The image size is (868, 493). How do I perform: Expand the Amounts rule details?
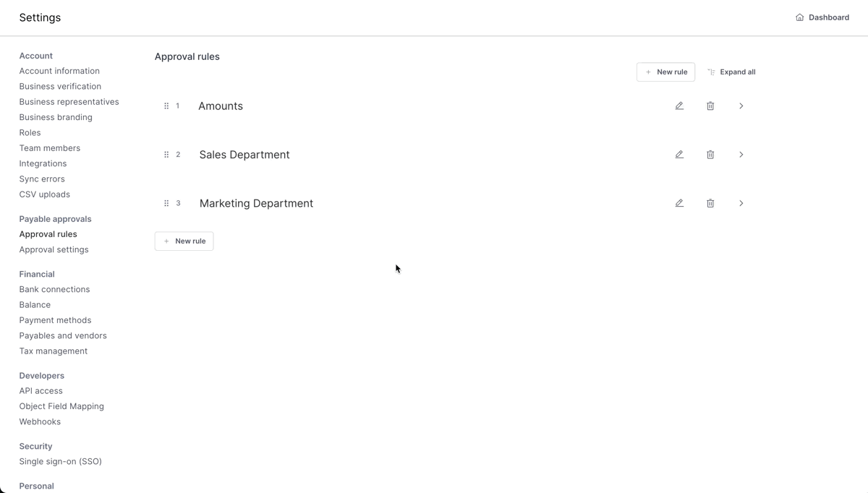point(741,106)
